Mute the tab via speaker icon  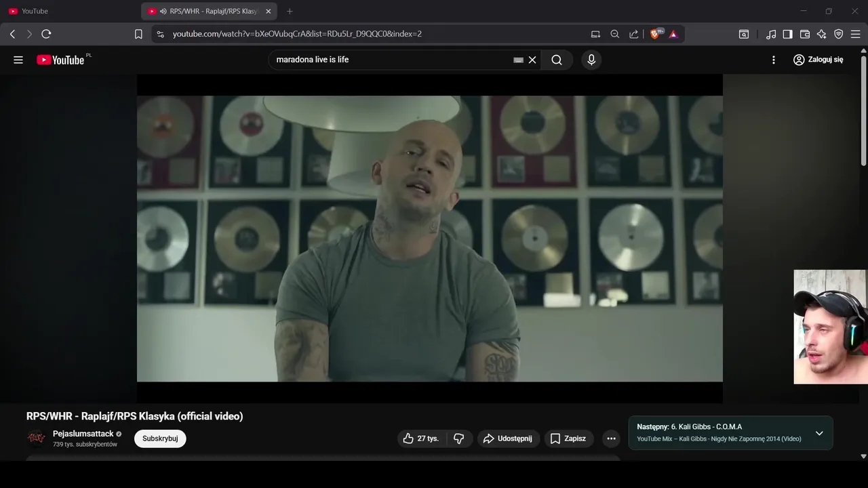click(x=163, y=12)
